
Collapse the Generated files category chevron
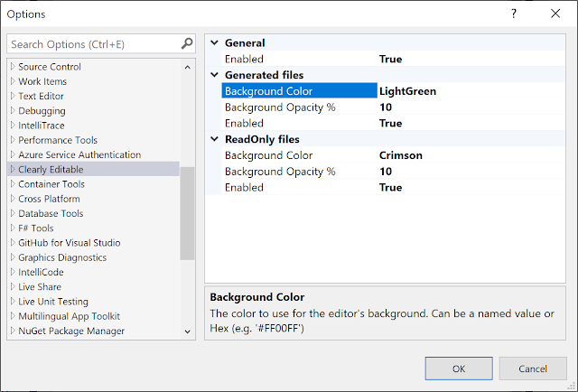click(214, 75)
